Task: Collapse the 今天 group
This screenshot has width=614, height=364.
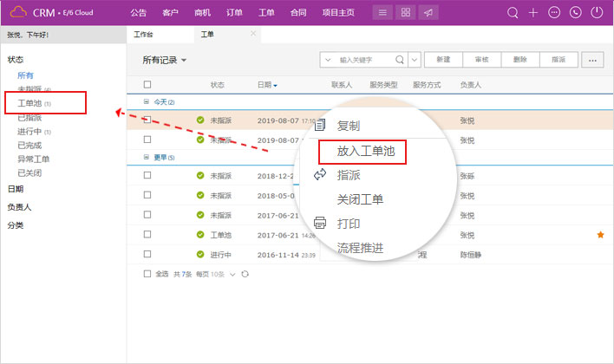Action: (146, 102)
